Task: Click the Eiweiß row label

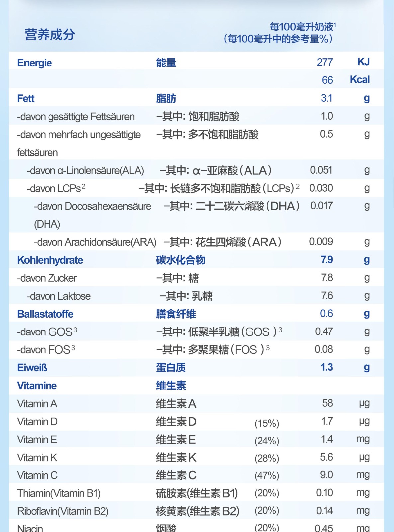Action: pyautogui.click(x=32, y=368)
